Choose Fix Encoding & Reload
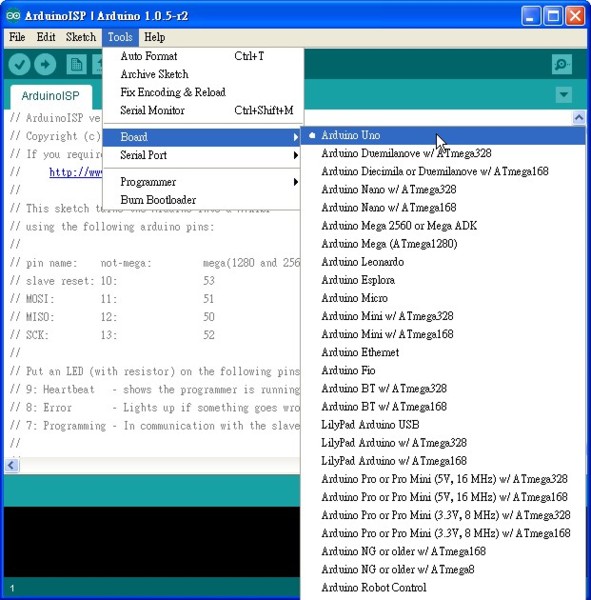Viewport: 591px width, 600px height. tap(201, 92)
